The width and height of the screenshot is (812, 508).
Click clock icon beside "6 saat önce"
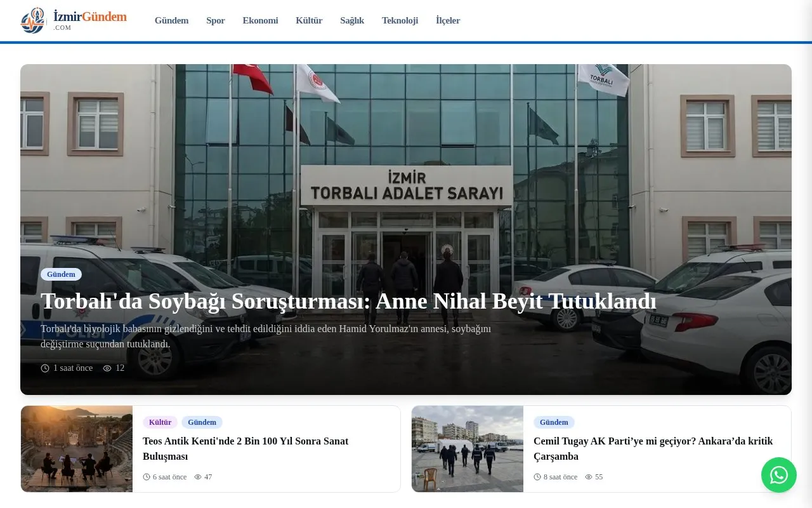147,477
